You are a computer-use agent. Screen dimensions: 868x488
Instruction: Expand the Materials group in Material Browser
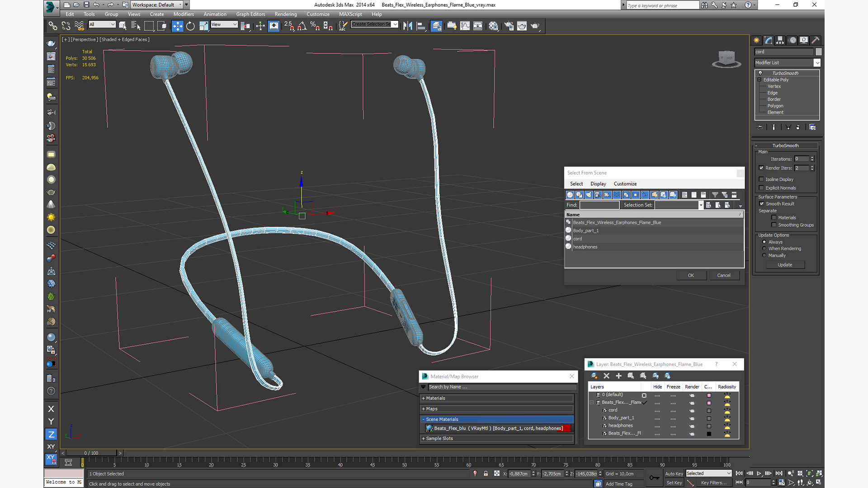(x=497, y=399)
